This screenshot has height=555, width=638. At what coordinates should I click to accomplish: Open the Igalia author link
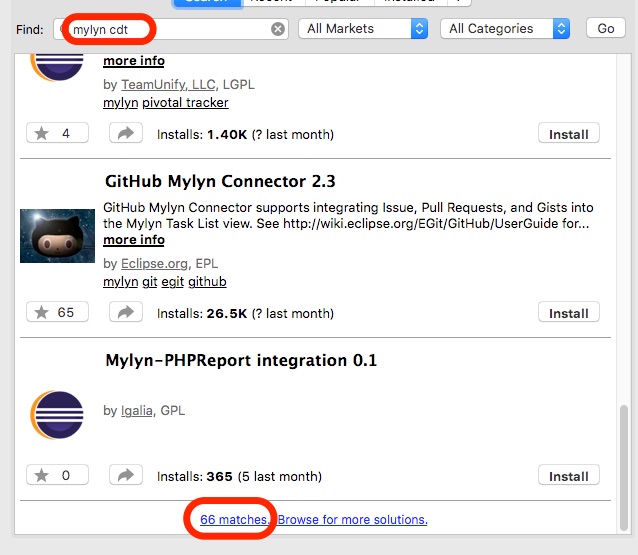(137, 411)
